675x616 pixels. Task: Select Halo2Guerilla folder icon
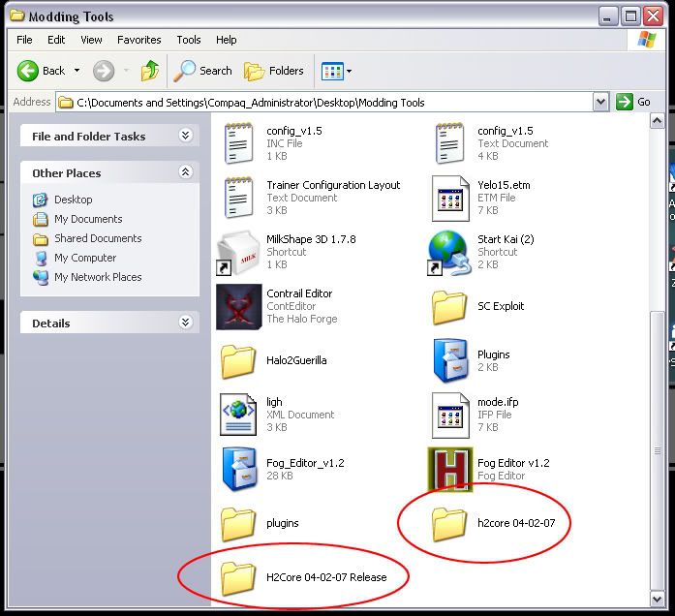coord(238,361)
